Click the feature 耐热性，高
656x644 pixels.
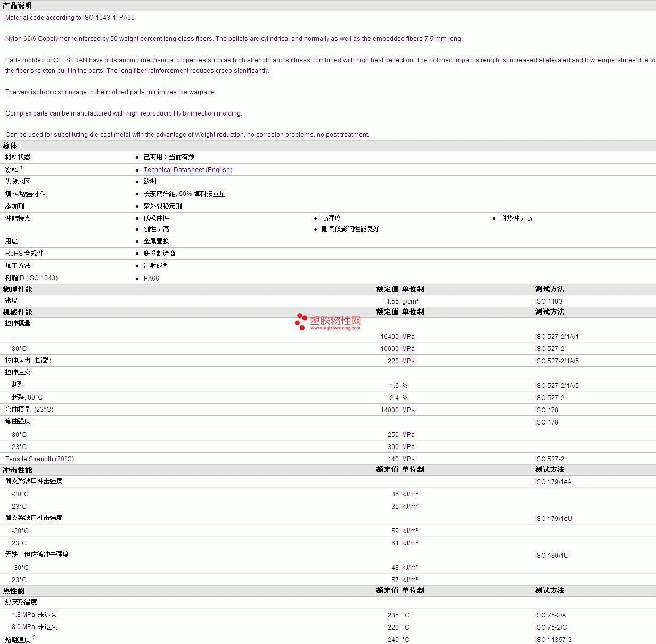tap(516, 218)
